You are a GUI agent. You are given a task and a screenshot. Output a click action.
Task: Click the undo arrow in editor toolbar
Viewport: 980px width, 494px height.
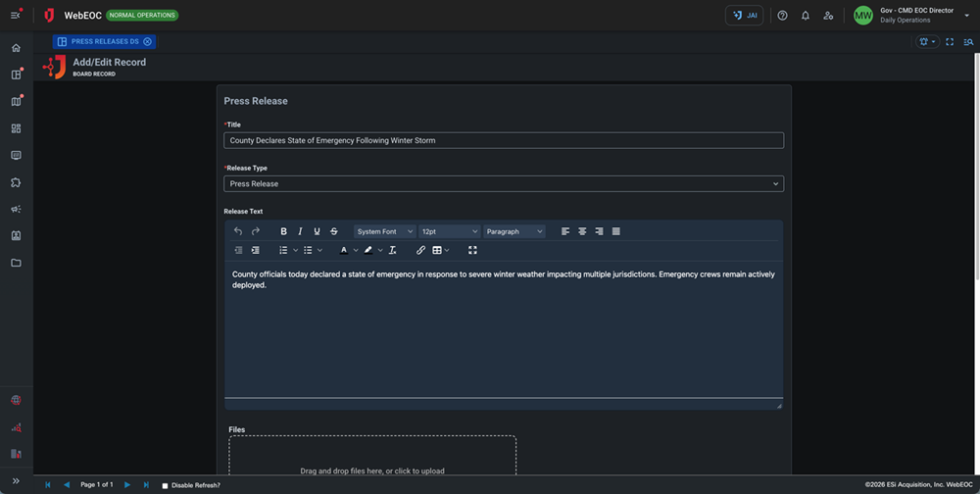pyautogui.click(x=238, y=231)
